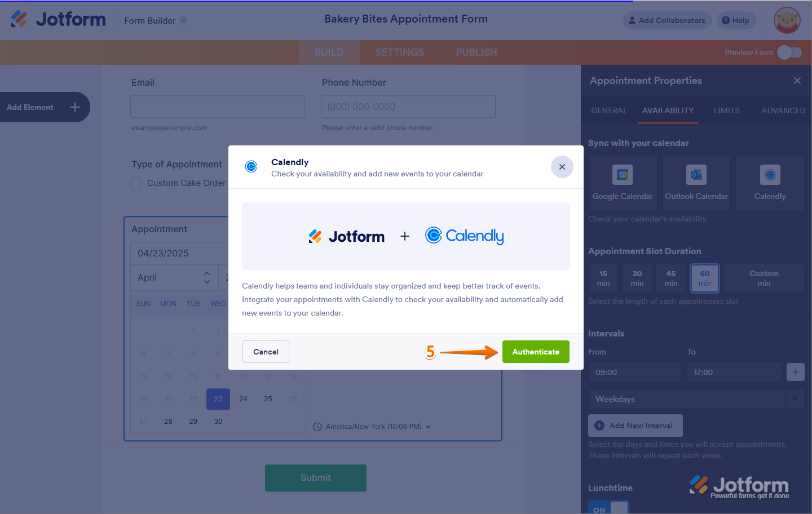Click Add Collaborators button
Image resolution: width=812 pixels, height=514 pixels.
point(667,20)
